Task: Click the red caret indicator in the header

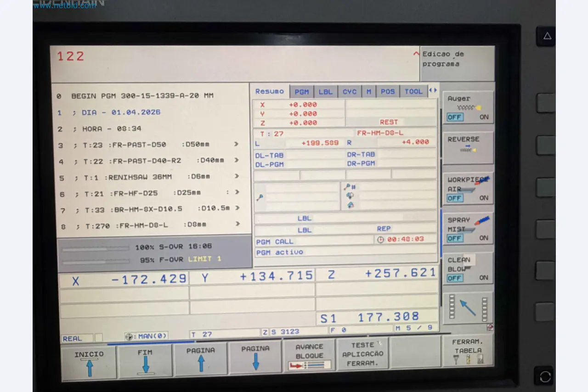Action: pyautogui.click(x=416, y=54)
